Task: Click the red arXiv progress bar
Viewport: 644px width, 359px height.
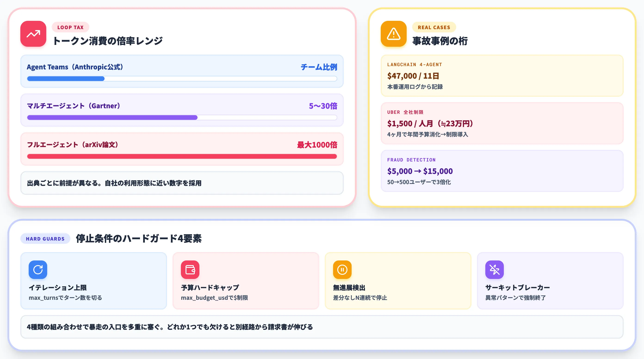Action: 182,157
